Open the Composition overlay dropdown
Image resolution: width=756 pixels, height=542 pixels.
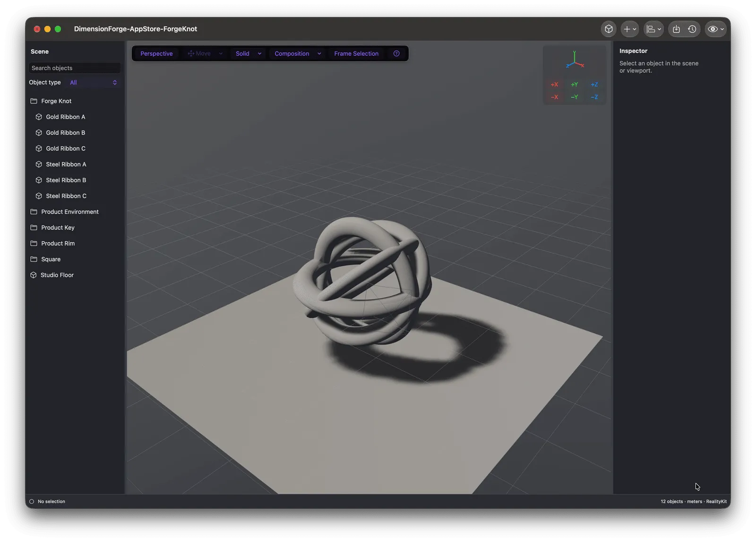(298, 54)
